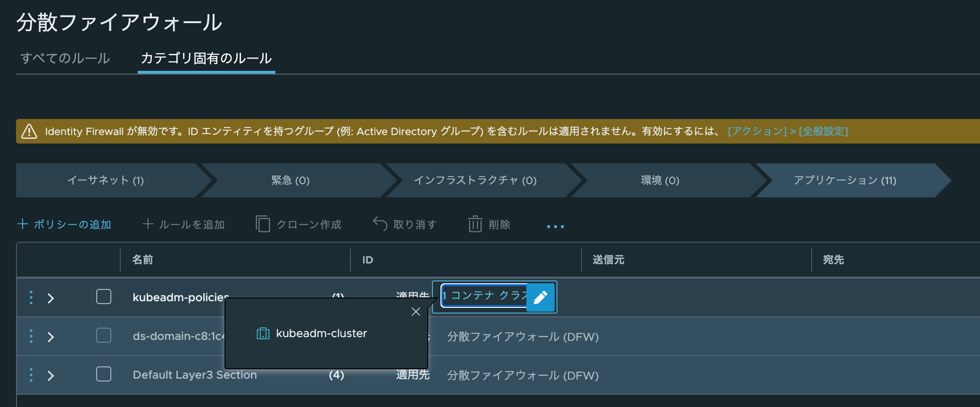The image size is (980, 407).
Task: Expand Default Layer3 Section row
Action: 51,376
